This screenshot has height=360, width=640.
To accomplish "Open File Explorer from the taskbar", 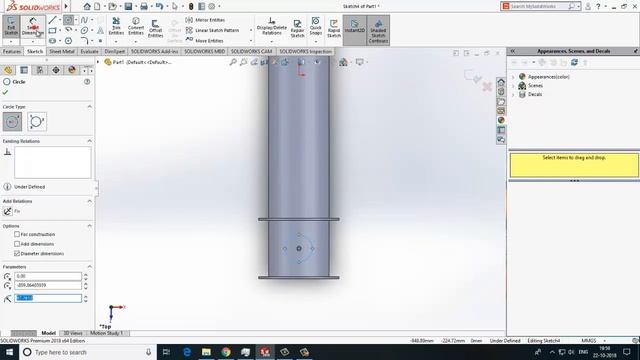I will tap(207, 352).
